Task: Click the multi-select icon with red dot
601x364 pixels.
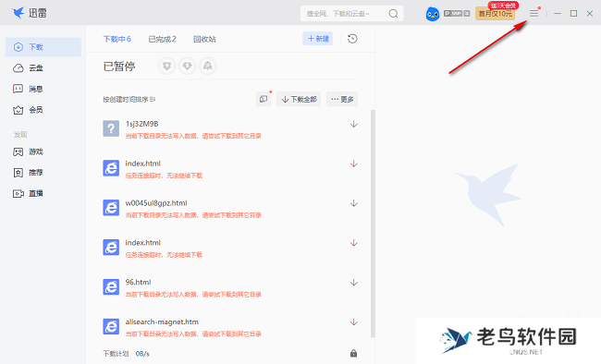Action: (264, 99)
